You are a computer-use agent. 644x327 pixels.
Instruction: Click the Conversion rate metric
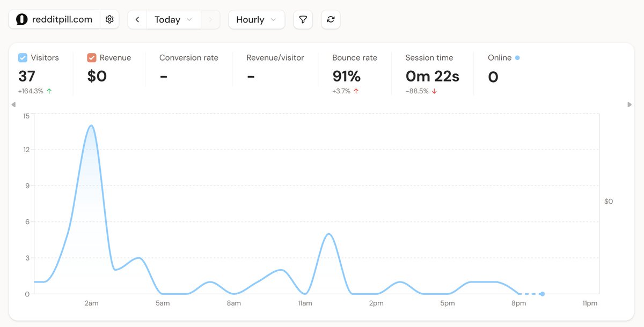tap(189, 57)
